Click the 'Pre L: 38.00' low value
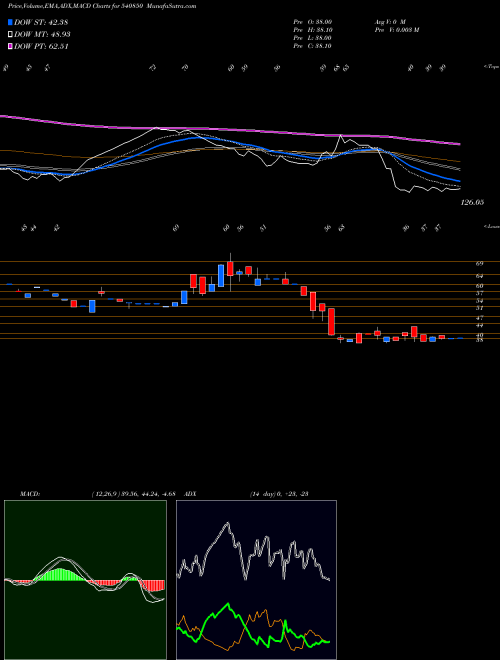The width and height of the screenshot is (500, 660). point(312,38)
